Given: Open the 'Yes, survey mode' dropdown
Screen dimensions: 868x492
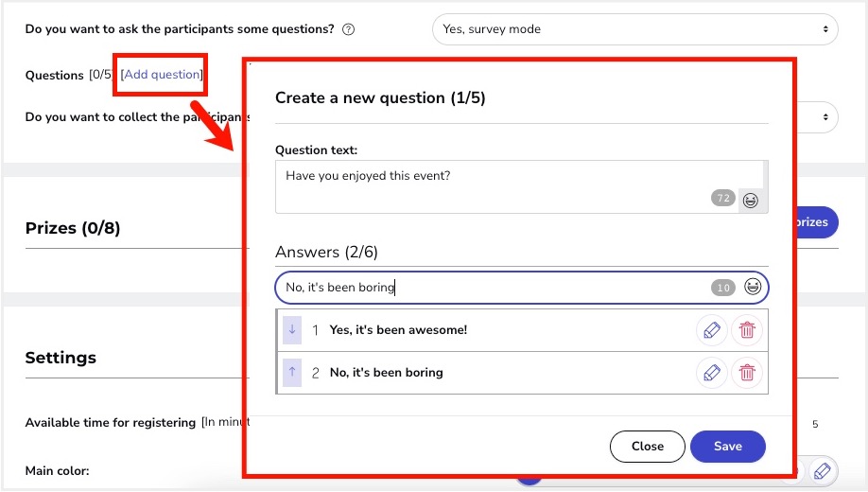Looking at the screenshot, I should pos(634,29).
